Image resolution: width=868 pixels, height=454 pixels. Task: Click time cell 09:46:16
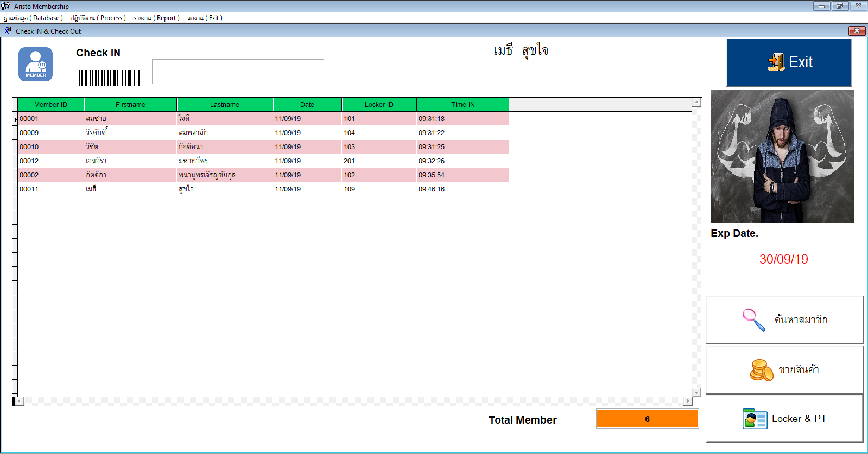[463, 189]
